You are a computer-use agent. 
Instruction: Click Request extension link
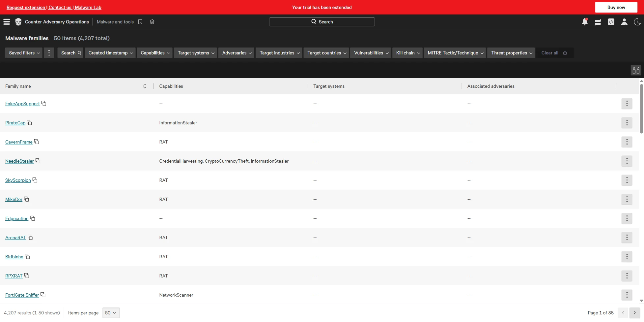[26, 7]
